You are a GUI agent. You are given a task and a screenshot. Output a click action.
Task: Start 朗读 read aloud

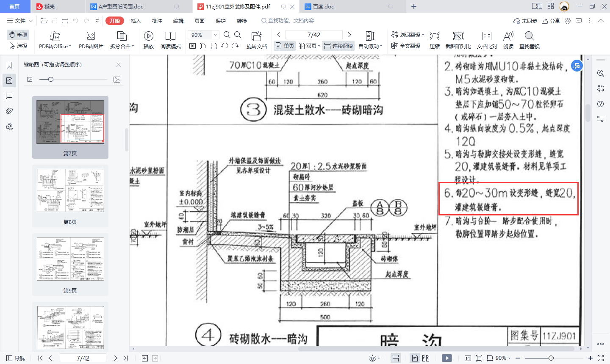[508, 40]
